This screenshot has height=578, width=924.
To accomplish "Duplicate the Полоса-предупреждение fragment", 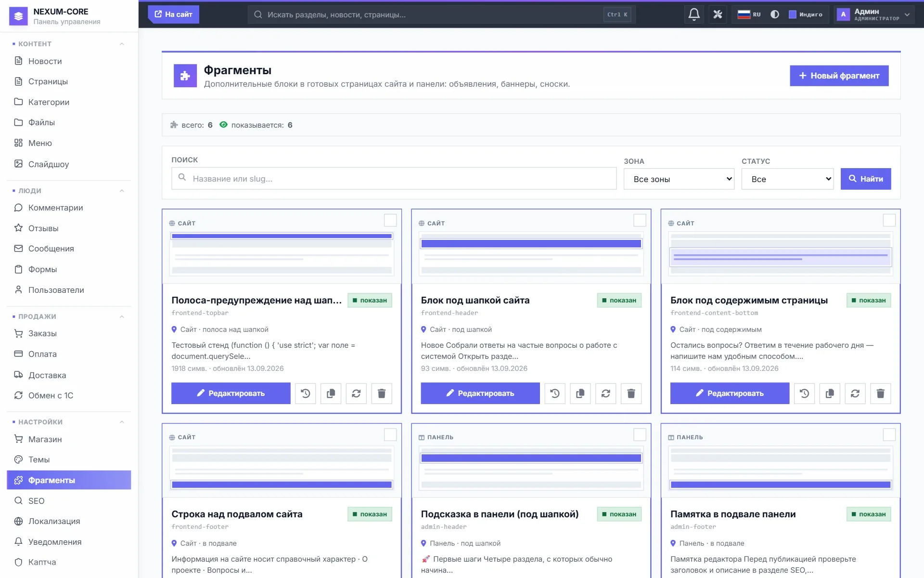I will pyautogui.click(x=331, y=394).
